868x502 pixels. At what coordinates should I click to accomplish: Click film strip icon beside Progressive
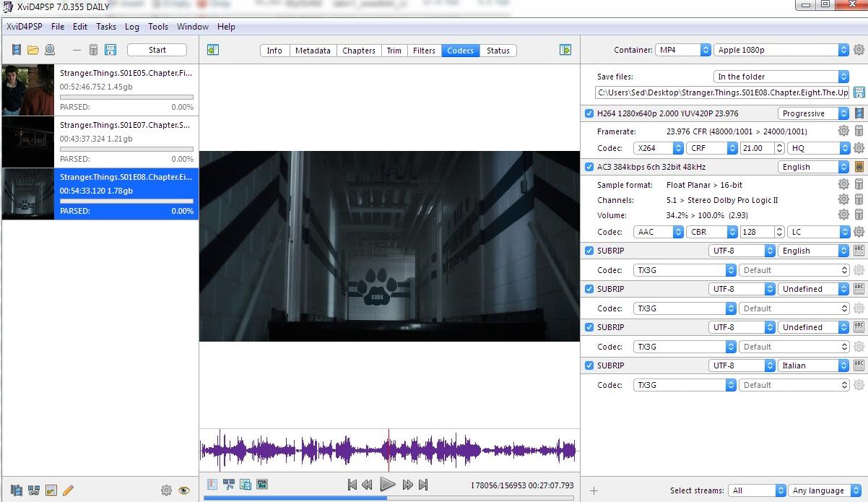pyautogui.click(x=859, y=113)
